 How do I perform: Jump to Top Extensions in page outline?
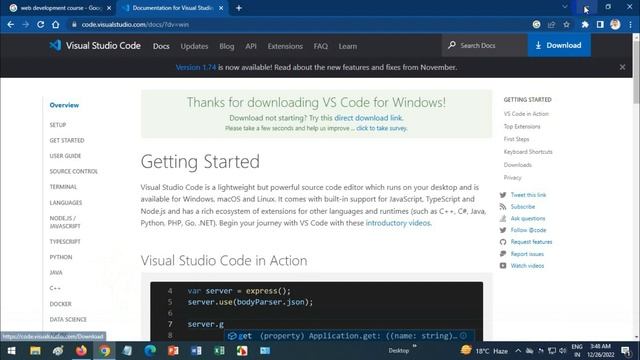(522, 127)
